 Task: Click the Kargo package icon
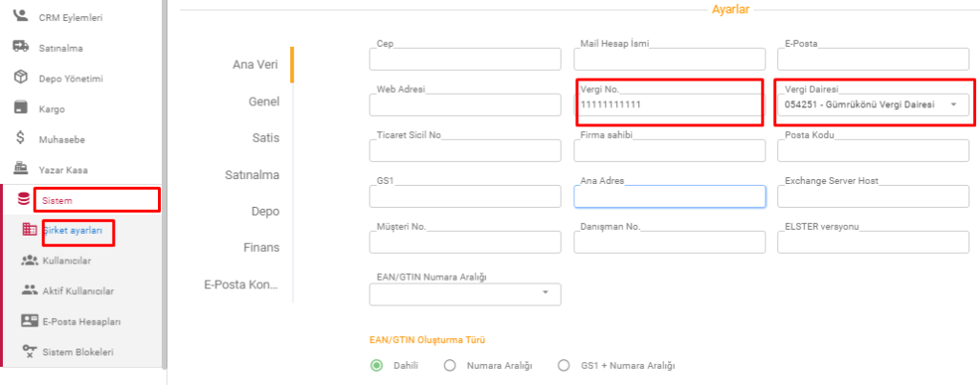click(x=21, y=107)
